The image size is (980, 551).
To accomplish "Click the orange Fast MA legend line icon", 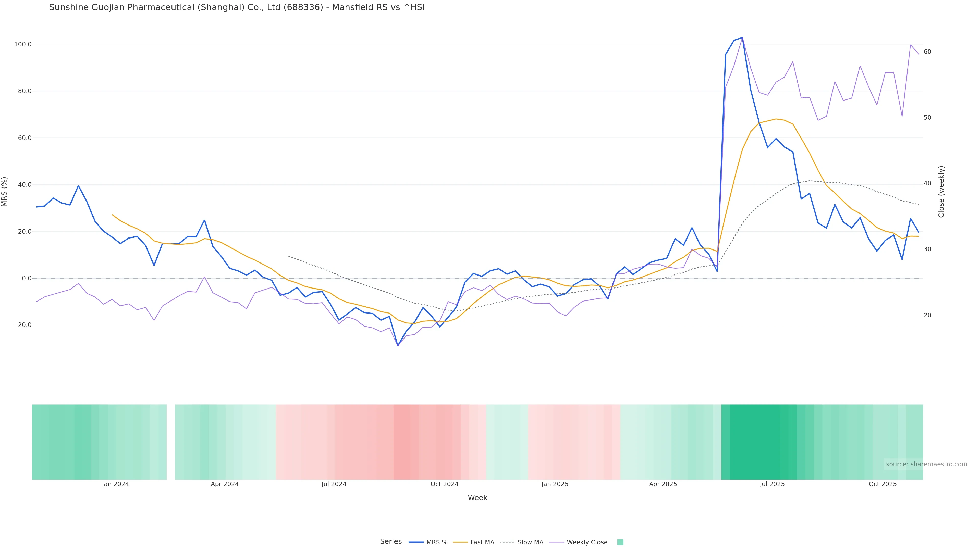I will pyautogui.click(x=460, y=542).
